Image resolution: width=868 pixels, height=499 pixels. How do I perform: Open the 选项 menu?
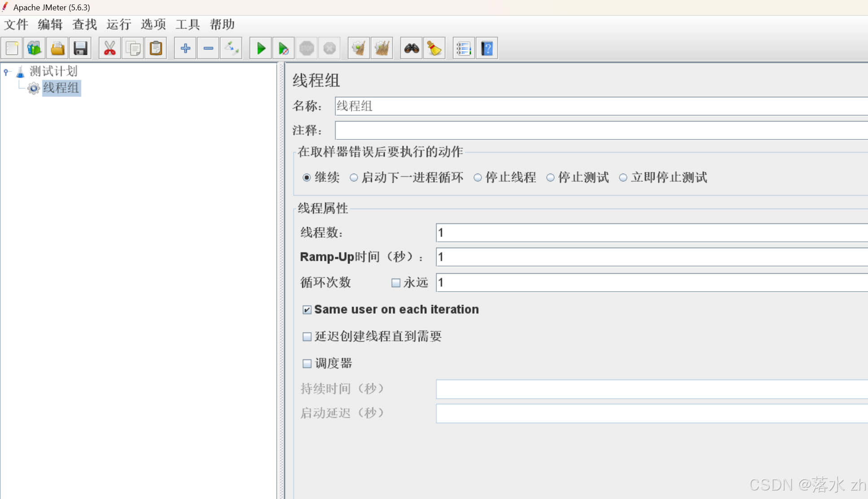click(x=153, y=24)
